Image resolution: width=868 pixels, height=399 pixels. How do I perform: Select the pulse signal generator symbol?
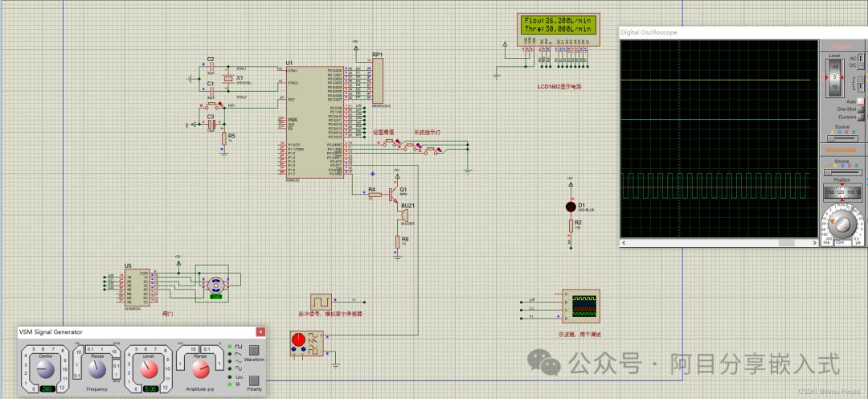click(x=321, y=302)
